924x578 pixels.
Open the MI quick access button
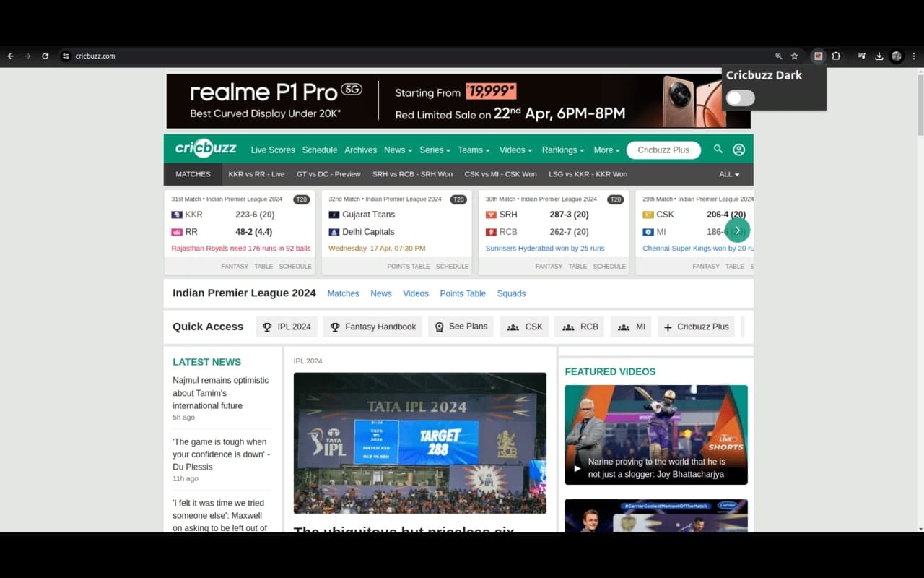coord(631,327)
